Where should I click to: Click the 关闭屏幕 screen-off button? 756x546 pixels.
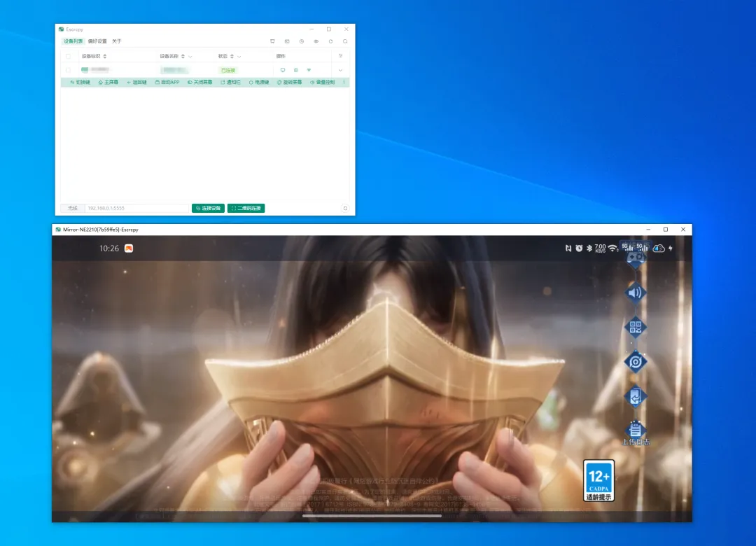tap(200, 83)
